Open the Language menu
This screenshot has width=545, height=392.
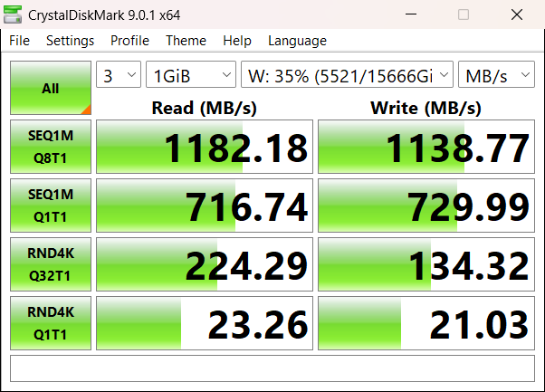(297, 41)
